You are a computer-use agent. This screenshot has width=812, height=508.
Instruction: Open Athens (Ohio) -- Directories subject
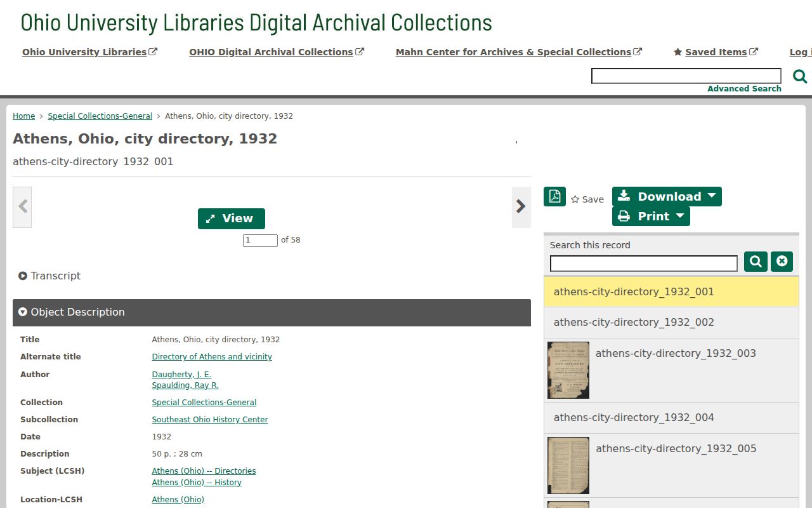(x=204, y=471)
